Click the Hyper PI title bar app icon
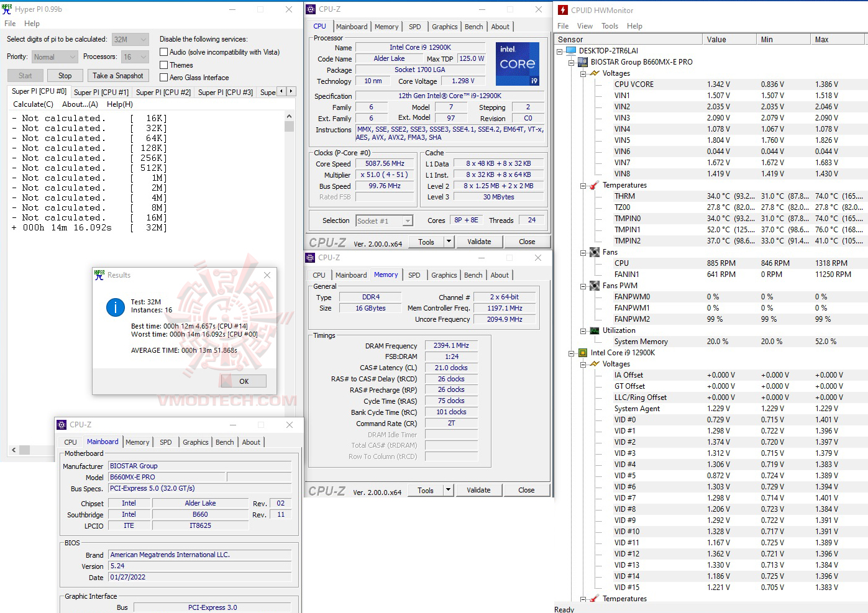 pyautogui.click(x=7, y=9)
